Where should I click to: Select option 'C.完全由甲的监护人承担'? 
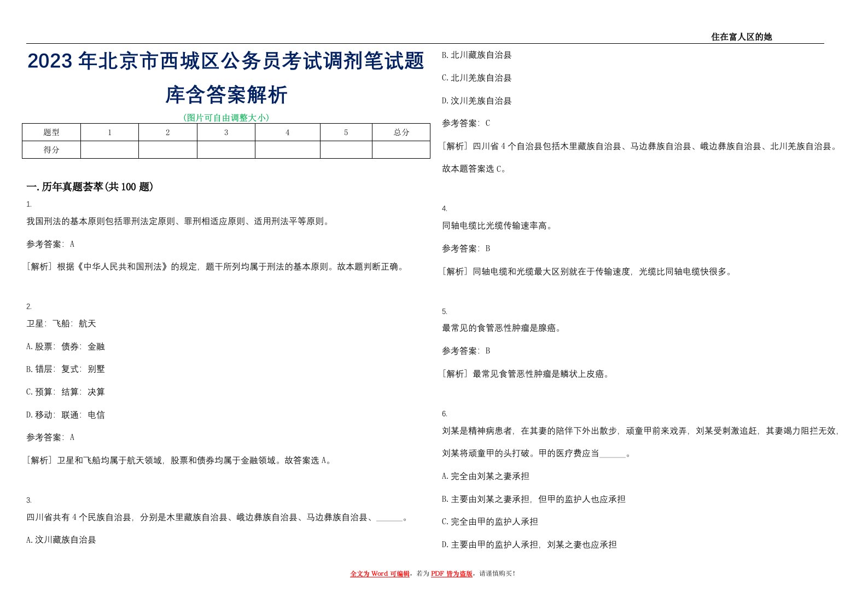click(x=490, y=522)
